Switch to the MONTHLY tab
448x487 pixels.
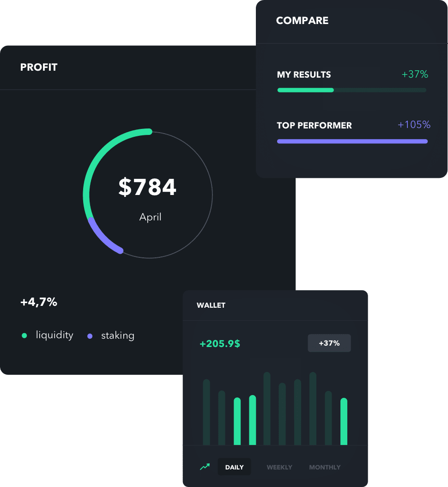(325, 467)
